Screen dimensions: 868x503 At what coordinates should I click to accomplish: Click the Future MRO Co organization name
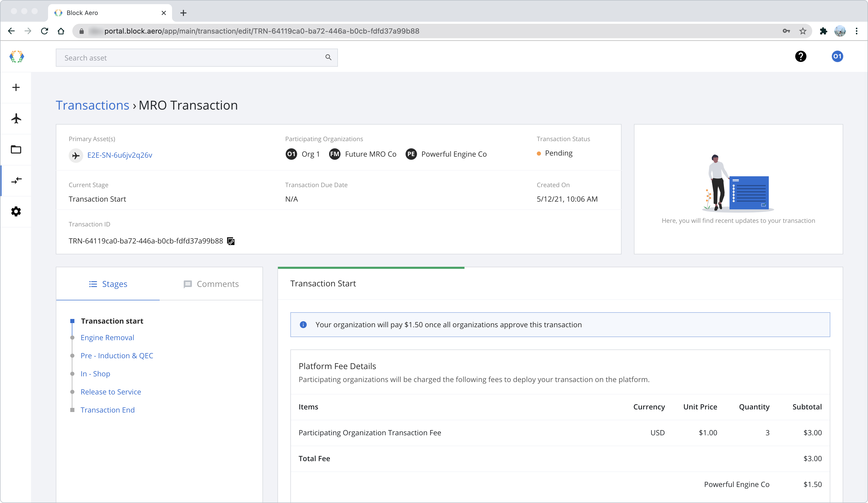(371, 154)
